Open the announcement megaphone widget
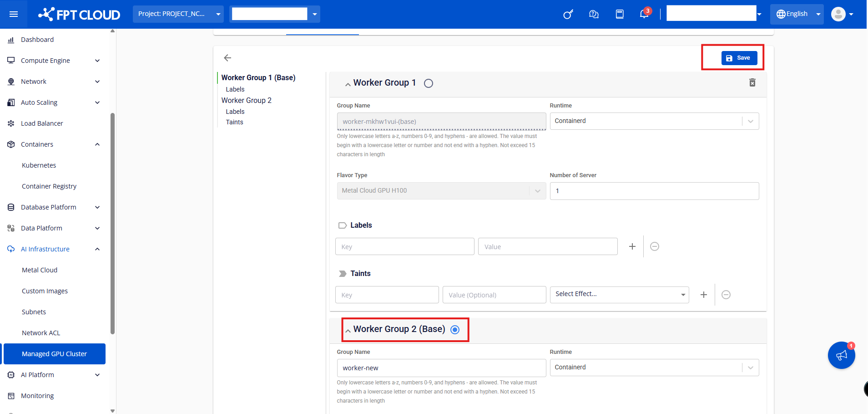 click(x=841, y=355)
